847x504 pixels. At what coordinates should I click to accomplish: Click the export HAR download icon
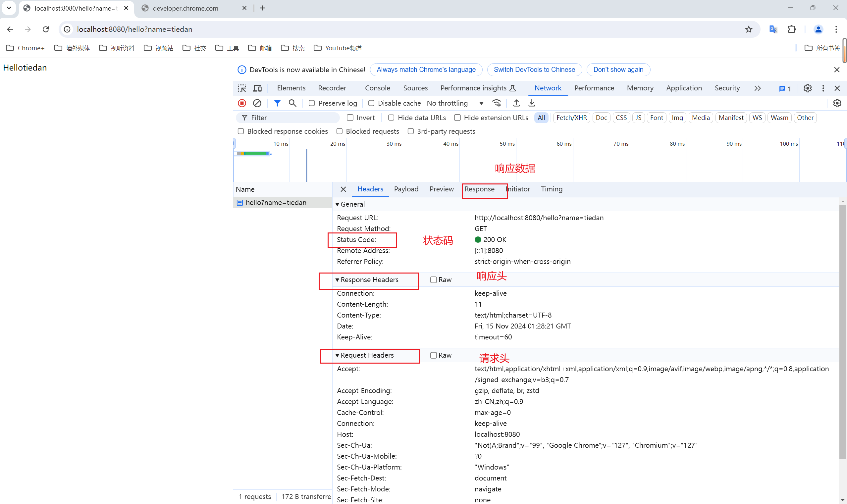click(532, 103)
